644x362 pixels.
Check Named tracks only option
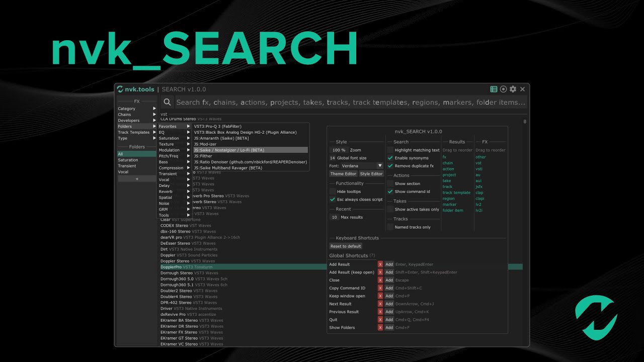[390, 227]
